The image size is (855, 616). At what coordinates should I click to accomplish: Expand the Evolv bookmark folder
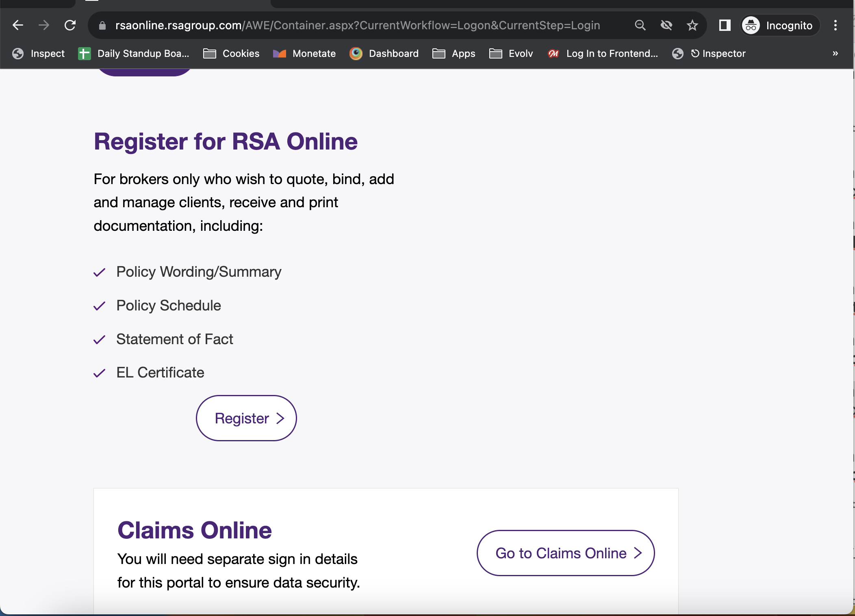pos(511,53)
